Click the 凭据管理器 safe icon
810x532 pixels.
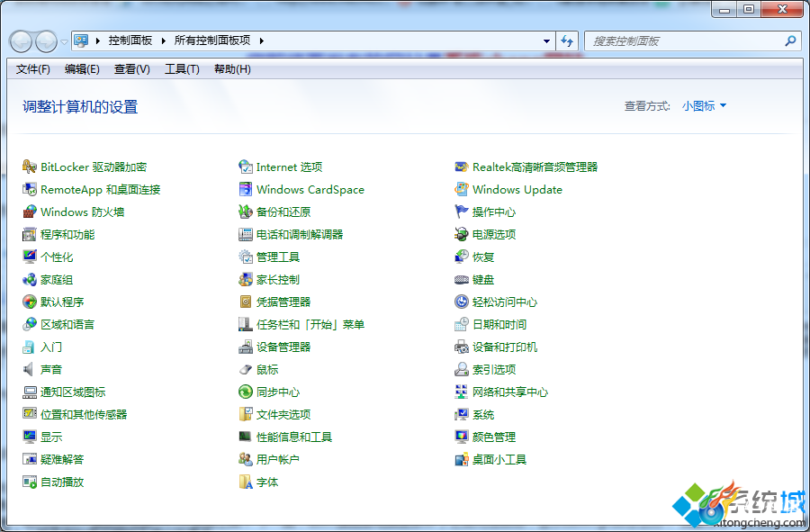coord(246,302)
